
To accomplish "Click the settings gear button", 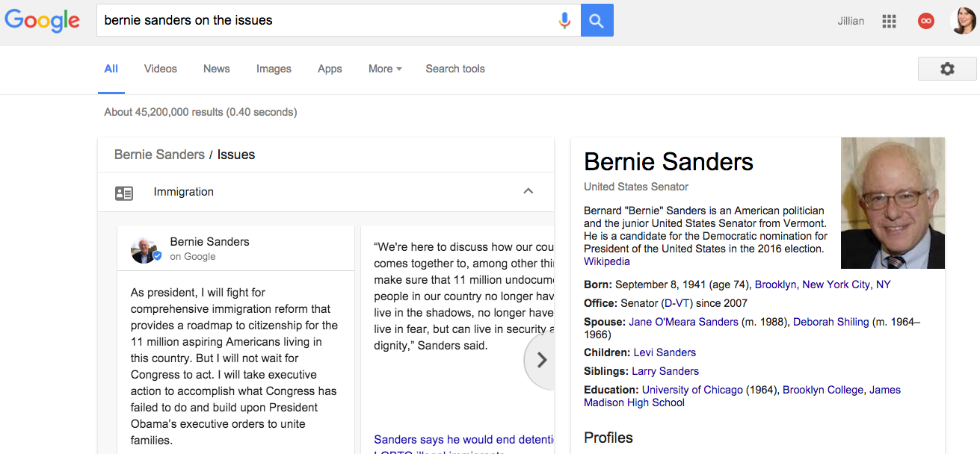I will coord(947,69).
